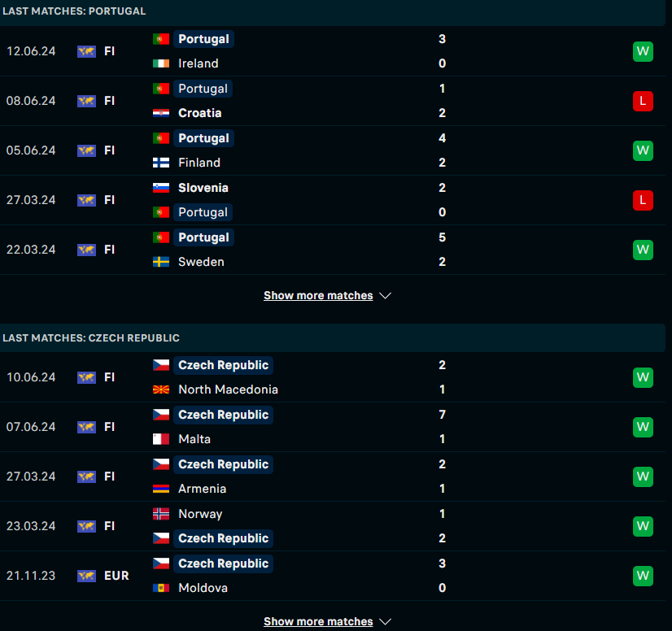This screenshot has height=631, width=672.
Task: Click the Ireland flag icon
Action: point(161,63)
